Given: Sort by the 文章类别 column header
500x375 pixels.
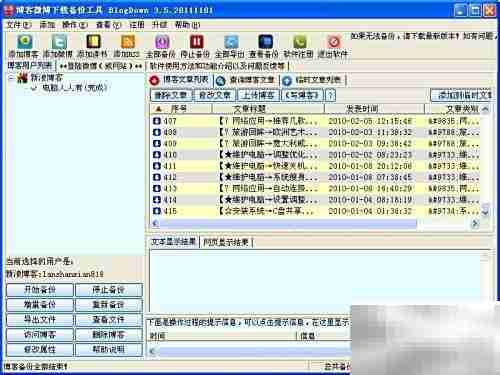Looking at the screenshot, I should click(x=453, y=109).
